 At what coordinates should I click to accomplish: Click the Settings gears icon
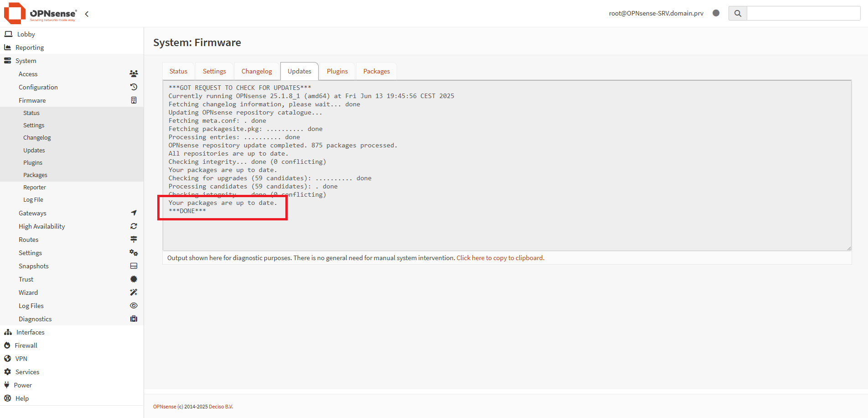point(134,253)
